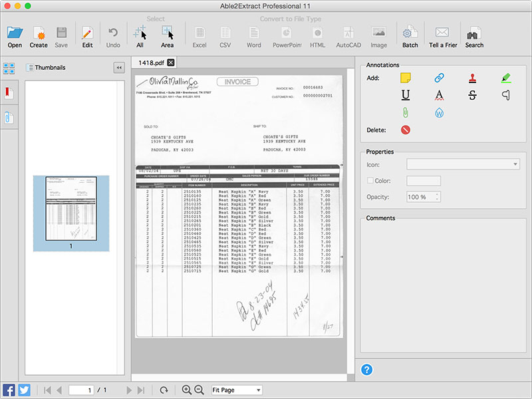532x399 pixels.
Task: Add a green highlight annotation
Action: click(x=506, y=78)
